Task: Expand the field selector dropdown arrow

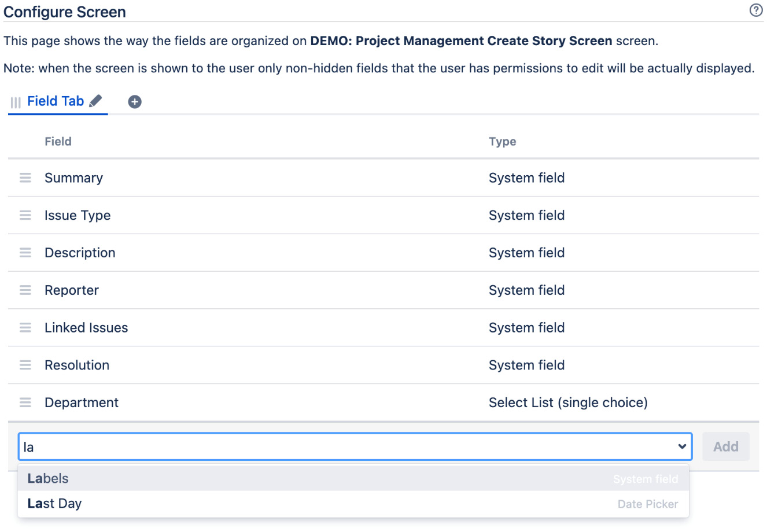Action: pos(682,447)
